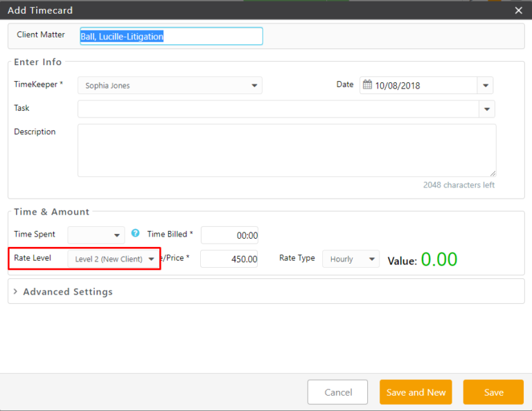This screenshot has width=532, height=411.
Task: Click inside the Task input field
Action: coord(277,109)
